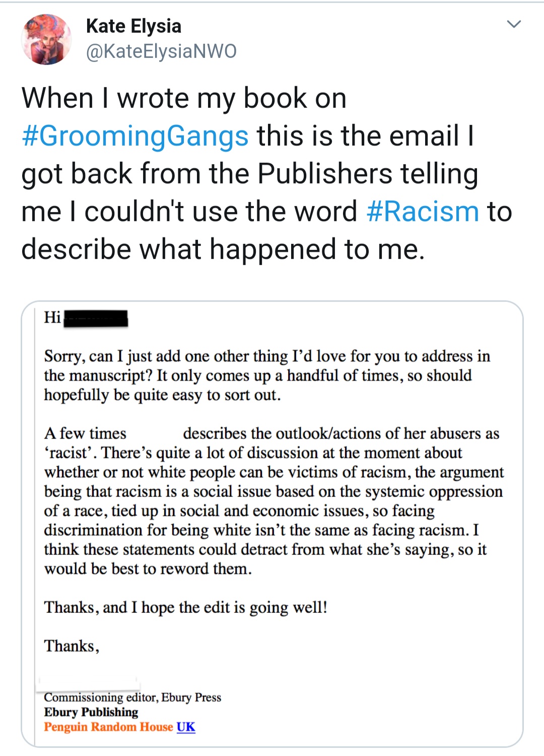544x756 pixels.
Task: Click "would be best to reword them." line
Action: pyautogui.click(x=148, y=569)
